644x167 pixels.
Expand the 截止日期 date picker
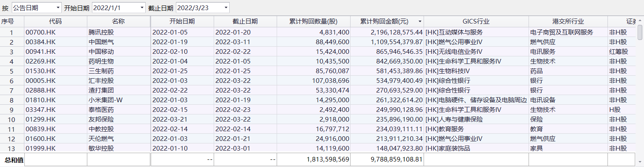point(226,8)
